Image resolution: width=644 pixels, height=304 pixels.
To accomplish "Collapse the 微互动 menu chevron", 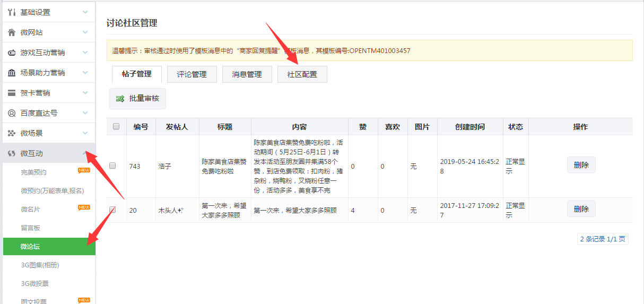I will (85, 153).
